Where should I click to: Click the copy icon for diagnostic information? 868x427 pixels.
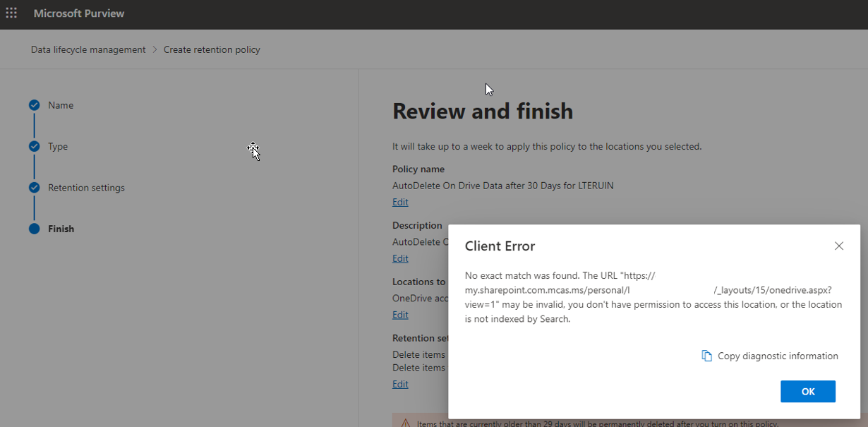[x=706, y=356]
